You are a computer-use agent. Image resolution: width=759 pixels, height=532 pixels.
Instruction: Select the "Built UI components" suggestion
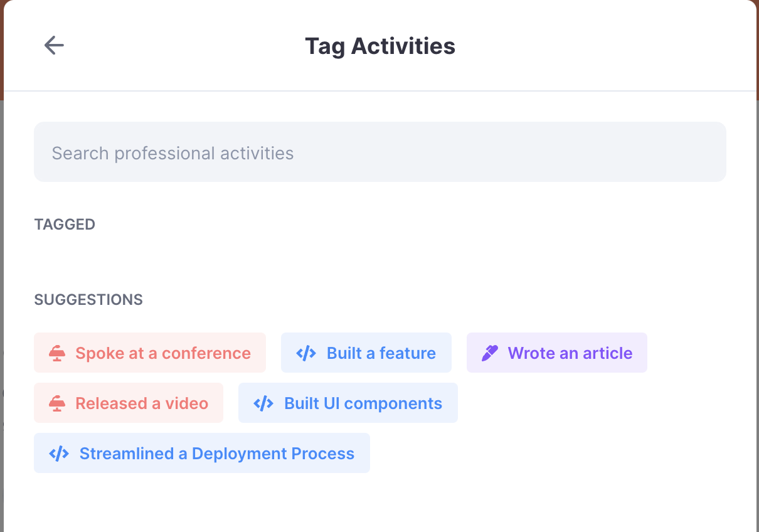(348, 403)
